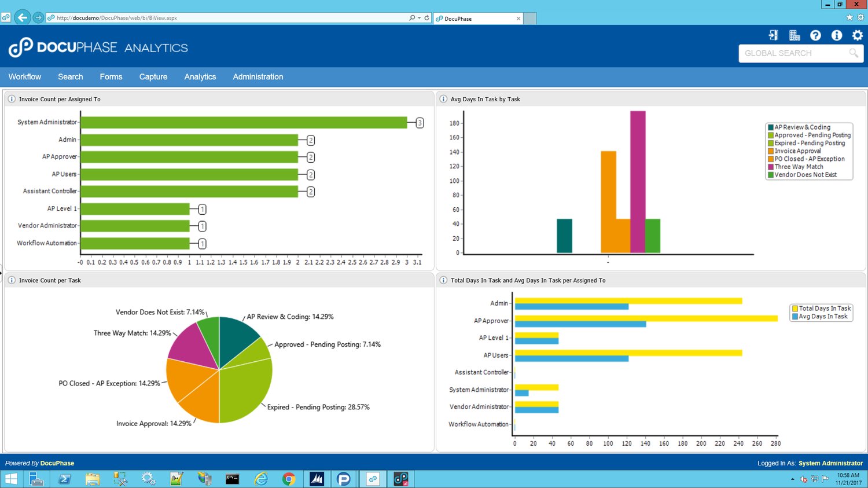Click the logout door icon in header

coord(773,35)
